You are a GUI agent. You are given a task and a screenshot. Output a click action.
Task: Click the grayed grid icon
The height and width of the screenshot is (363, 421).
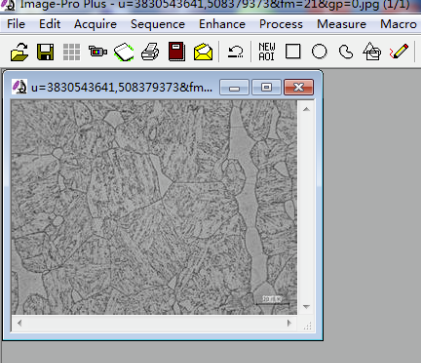point(71,52)
